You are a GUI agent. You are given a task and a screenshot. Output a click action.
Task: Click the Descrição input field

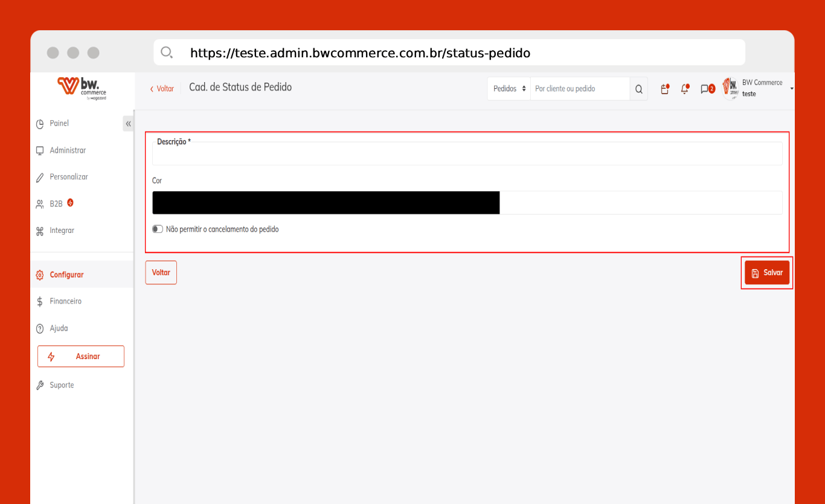click(x=467, y=155)
